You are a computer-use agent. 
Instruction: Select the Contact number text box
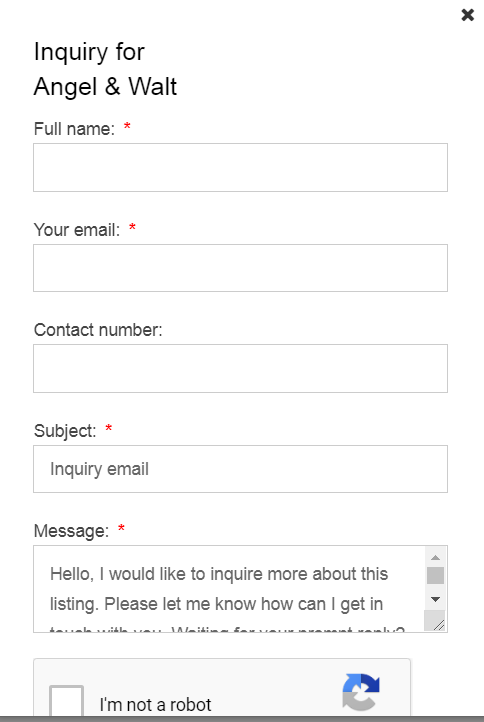point(240,368)
